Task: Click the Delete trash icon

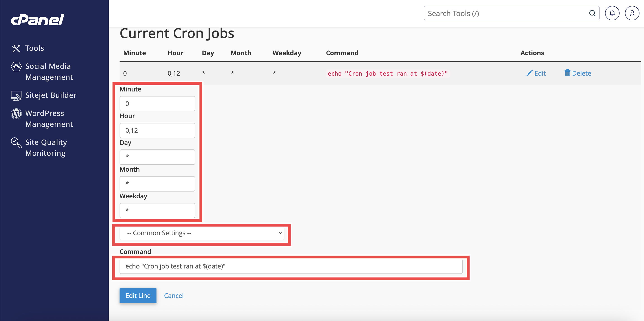Action: click(567, 73)
